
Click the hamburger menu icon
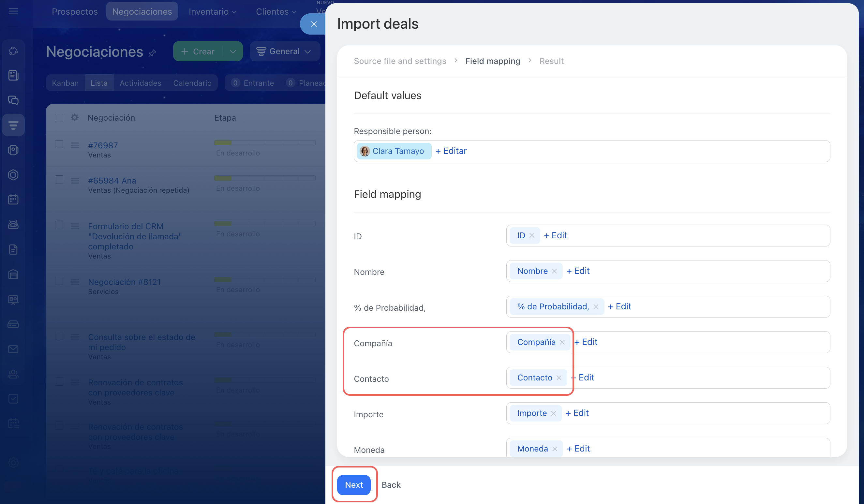tap(13, 11)
